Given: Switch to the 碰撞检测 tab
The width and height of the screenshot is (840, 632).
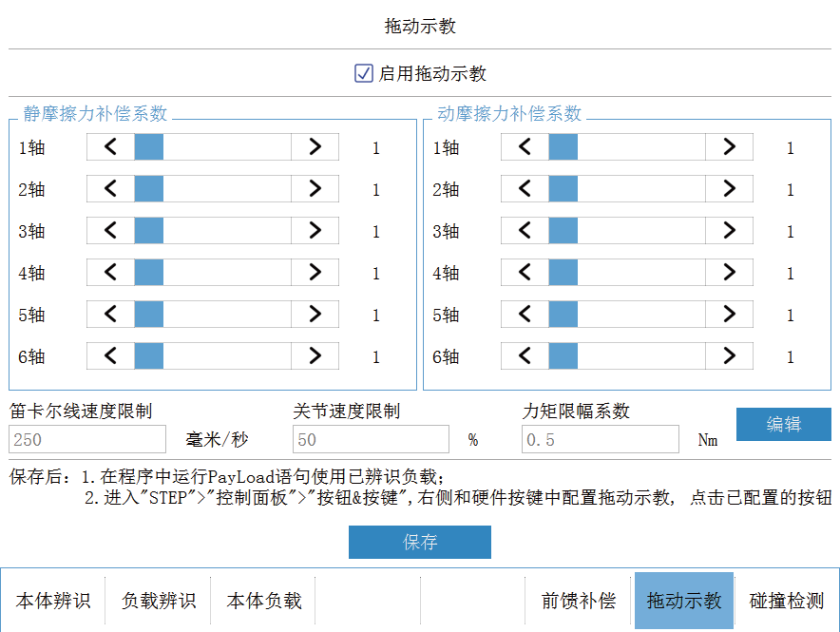Looking at the screenshot, I should (787, 601).
